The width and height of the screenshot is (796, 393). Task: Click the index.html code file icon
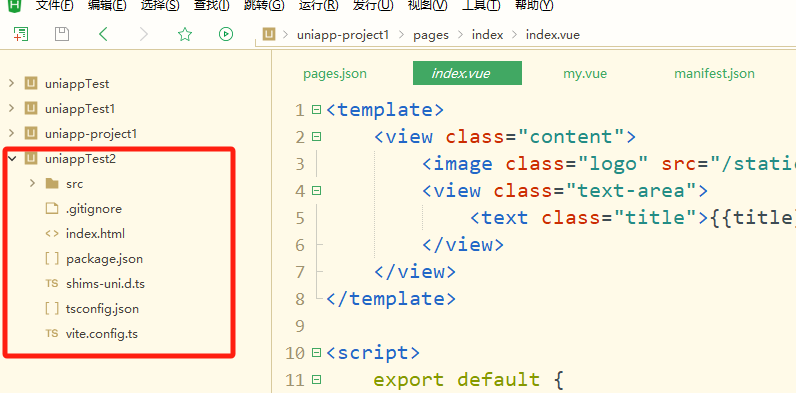coord(52,234)
